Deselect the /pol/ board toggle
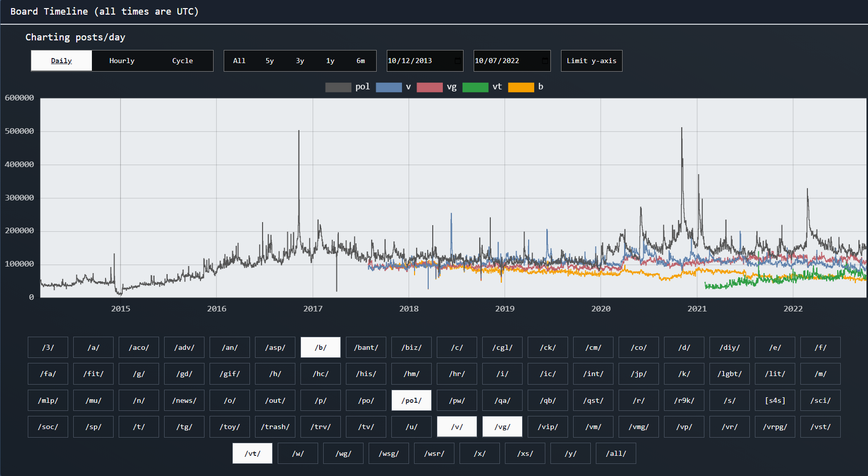The width and height of the screenshot is (868, 476). [411, 400]
